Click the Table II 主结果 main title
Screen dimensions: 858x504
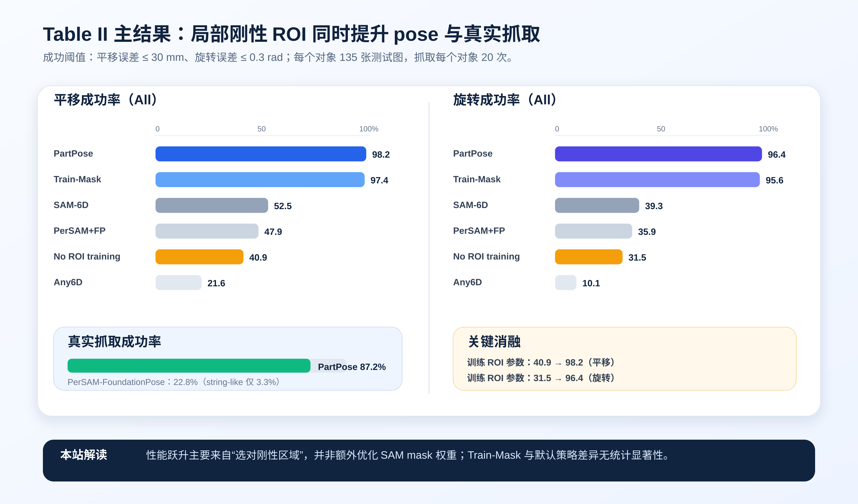coord(292,34)
